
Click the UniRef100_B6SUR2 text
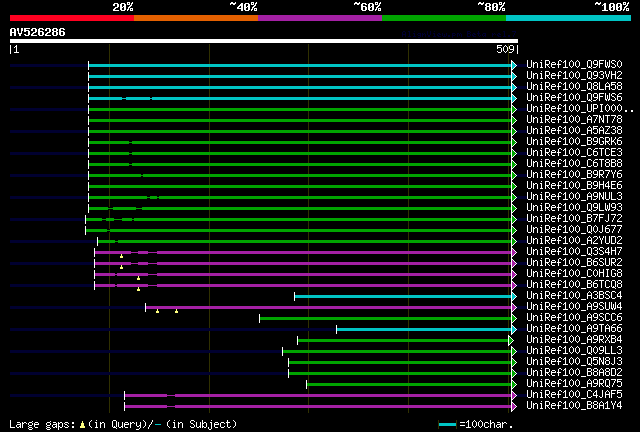click(x=574, y=263)
